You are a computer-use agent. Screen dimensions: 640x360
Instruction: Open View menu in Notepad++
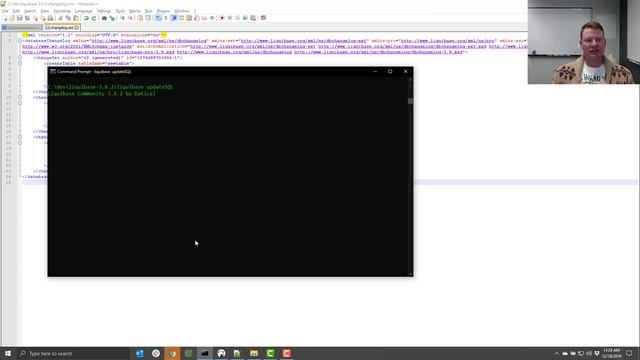(x=44, y=11)
